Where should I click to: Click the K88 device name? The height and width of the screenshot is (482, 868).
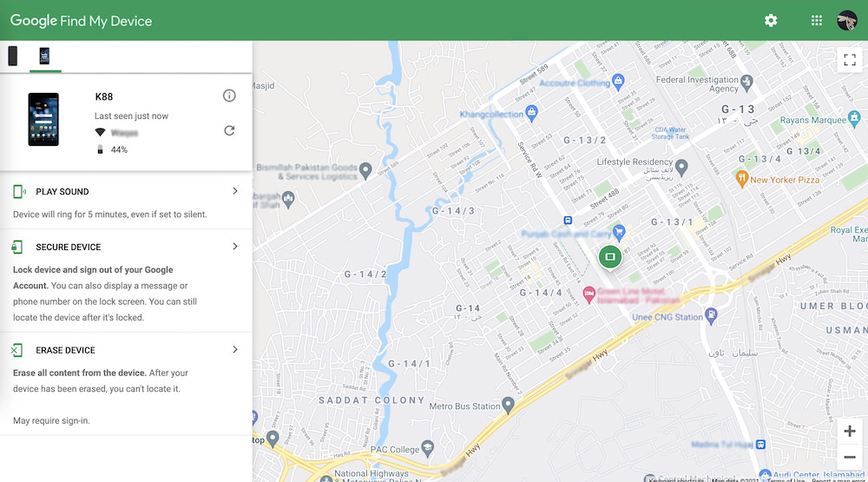pos(104,96)
